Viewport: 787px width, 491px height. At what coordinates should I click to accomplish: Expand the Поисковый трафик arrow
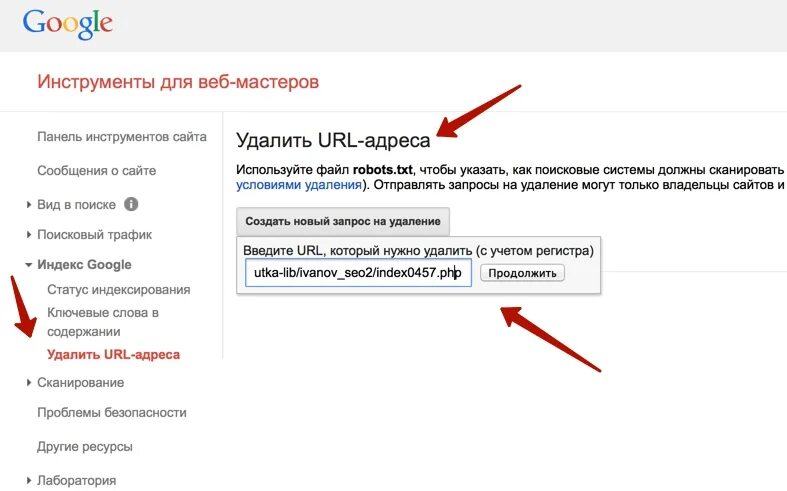(29, 234)
